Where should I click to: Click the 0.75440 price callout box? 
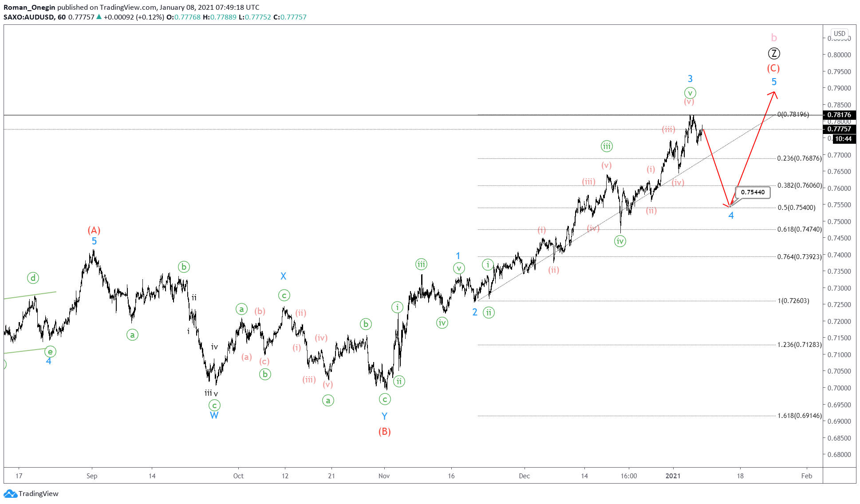click(753, 192)
